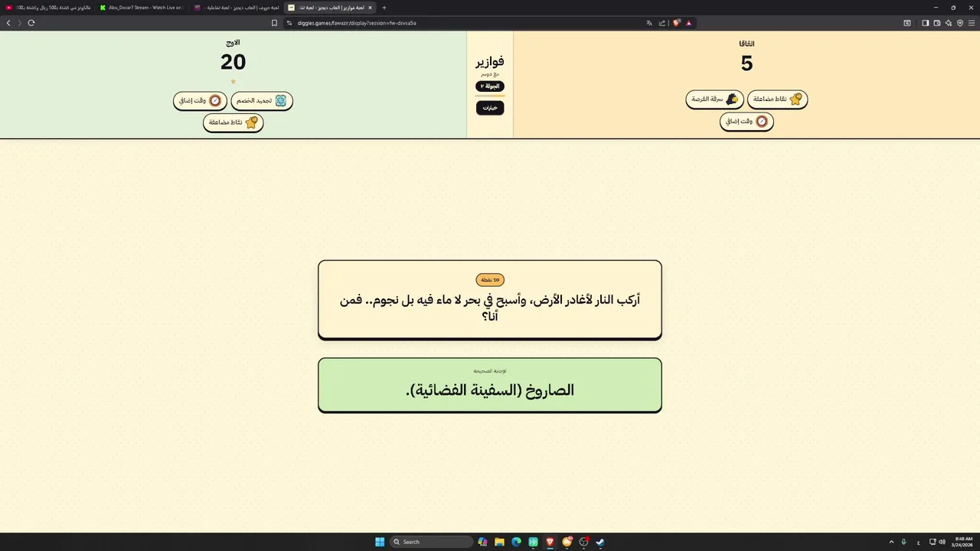Click the riddle question card text
This screenshot has height=551, width=980.
[490, 307]
